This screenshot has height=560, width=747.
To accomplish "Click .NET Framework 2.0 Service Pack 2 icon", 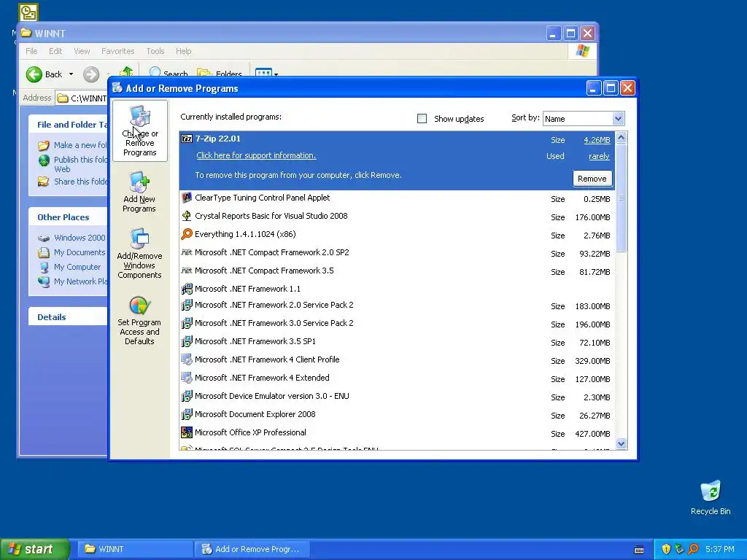I will (x=187, y=305).
